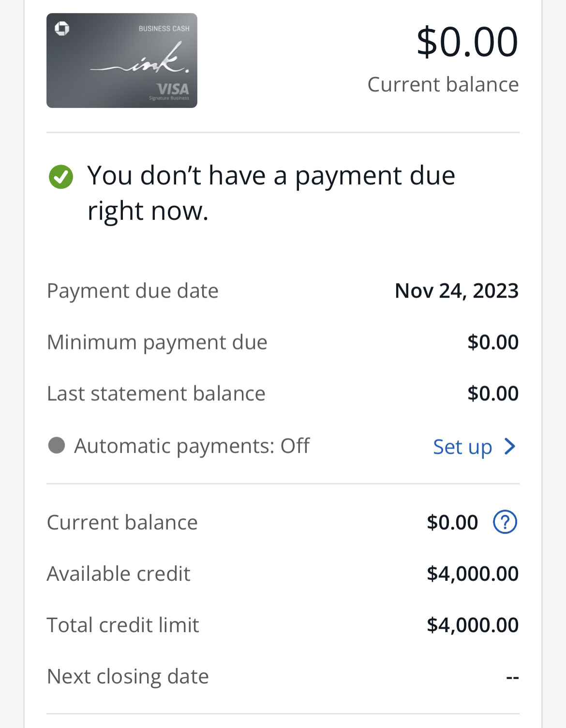
Task: Select the Minimum payment due label
Action: 157,342
